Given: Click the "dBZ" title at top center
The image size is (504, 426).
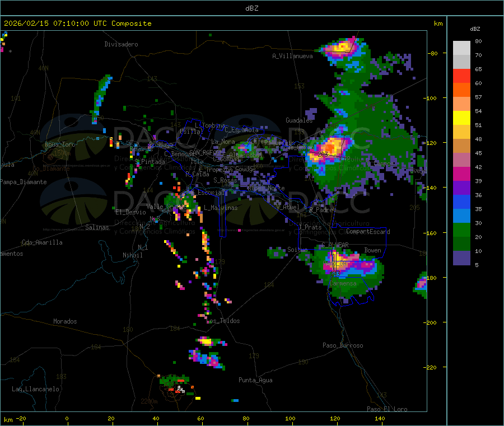Looking at the screenshot, I should click(x=251, y=8).
